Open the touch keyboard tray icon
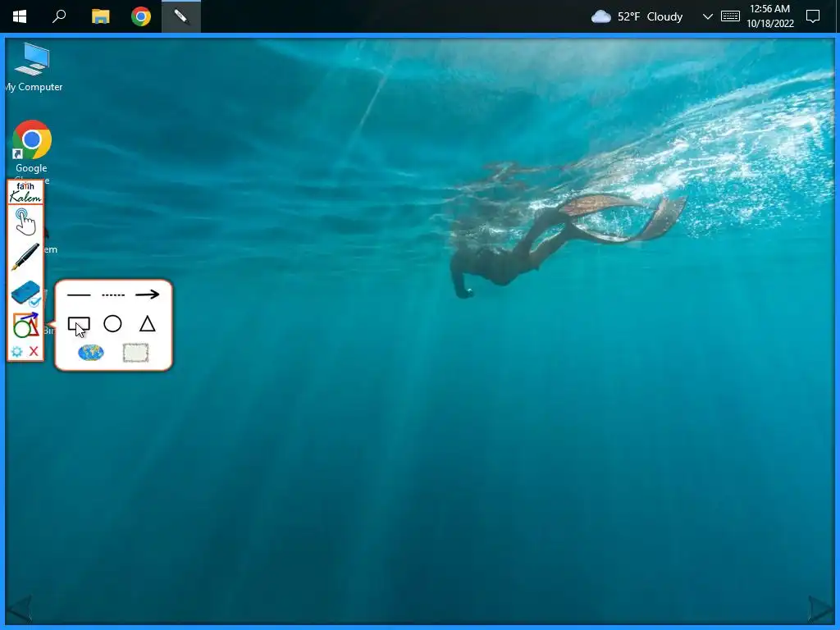The image size is (840, 630). coord(730,16)
